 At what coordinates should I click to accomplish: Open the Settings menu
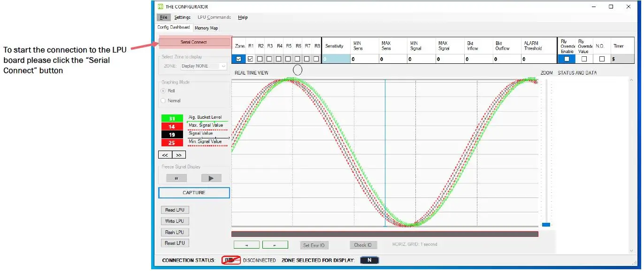pos(182,17)
